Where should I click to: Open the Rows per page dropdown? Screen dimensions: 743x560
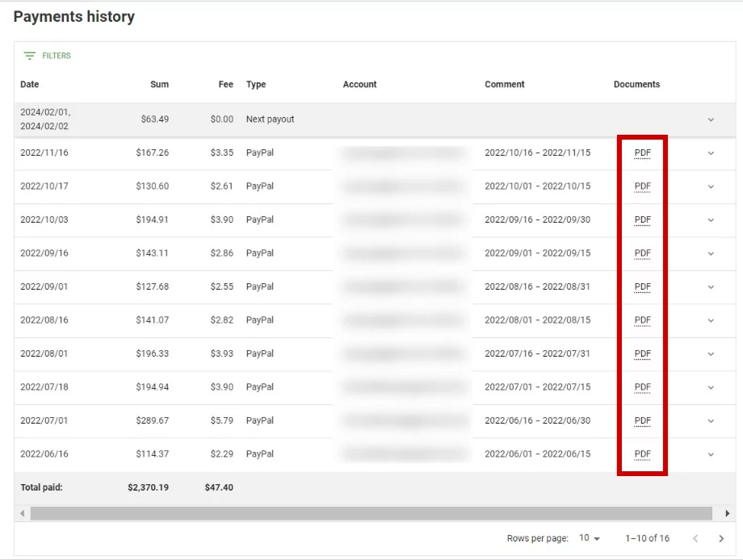coord(590,538)
